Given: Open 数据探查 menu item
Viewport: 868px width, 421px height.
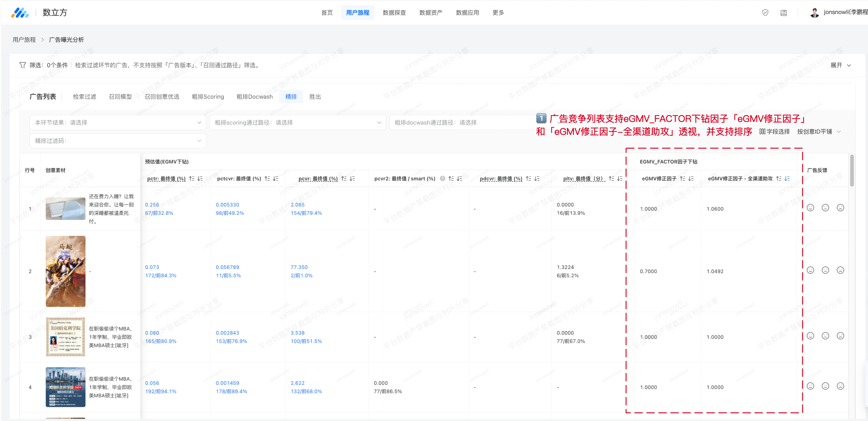Looking at the screenshot, I should pyautogui.click(x=394, y=13).
